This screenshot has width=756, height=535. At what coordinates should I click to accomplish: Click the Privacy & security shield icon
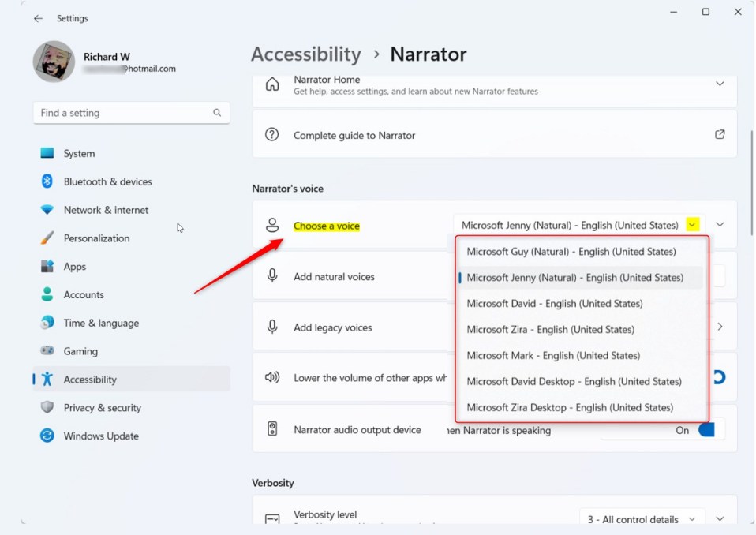click(47, 407)
